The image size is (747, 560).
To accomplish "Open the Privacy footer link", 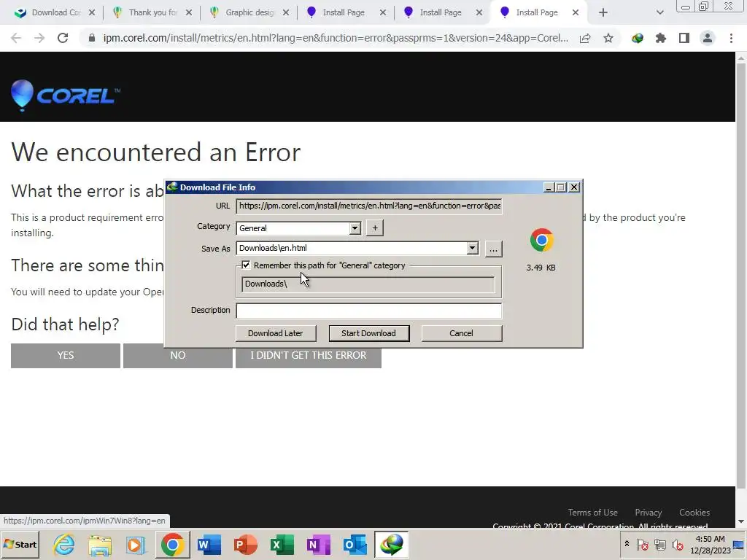I will click(x=648, y=513).
